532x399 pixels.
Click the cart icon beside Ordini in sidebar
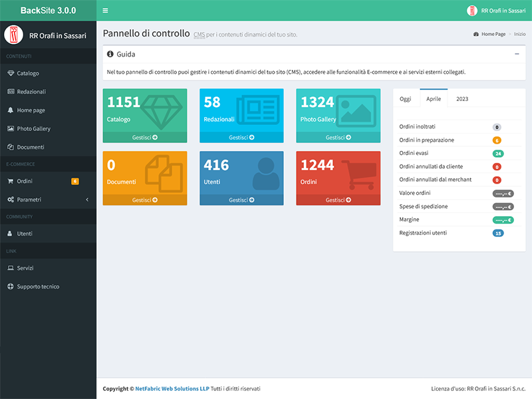tap(11, 181)
